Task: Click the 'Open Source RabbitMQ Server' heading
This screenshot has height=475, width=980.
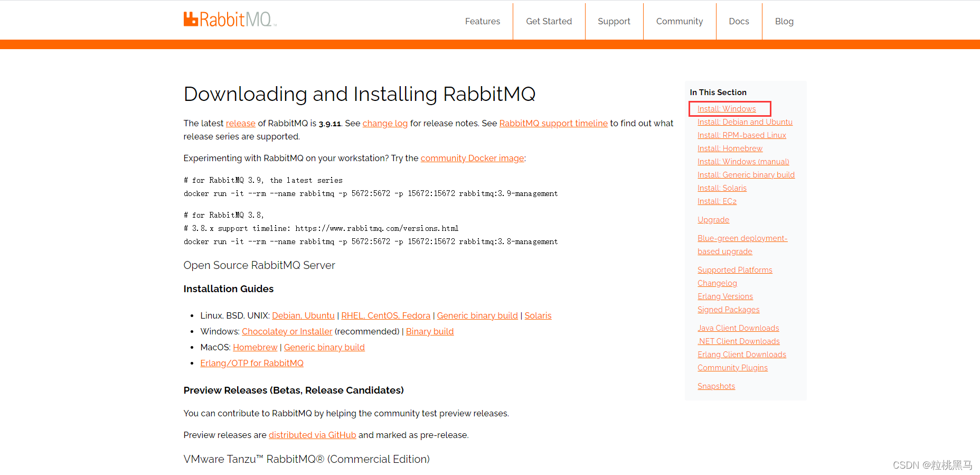Action: pos(259,265)
